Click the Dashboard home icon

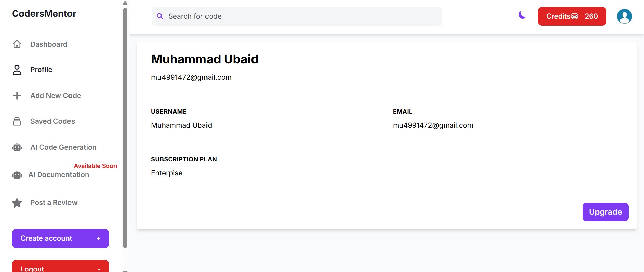click(x=17, y=44)
